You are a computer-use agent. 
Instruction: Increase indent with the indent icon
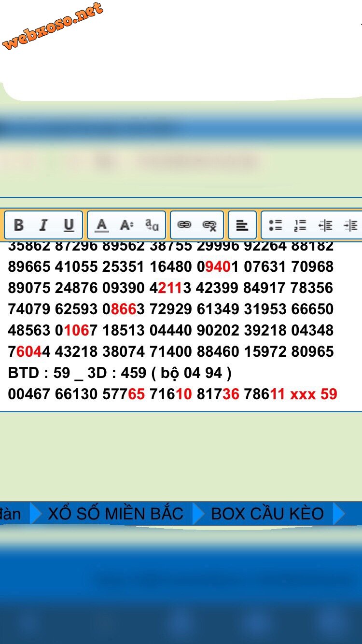[350, 225]
